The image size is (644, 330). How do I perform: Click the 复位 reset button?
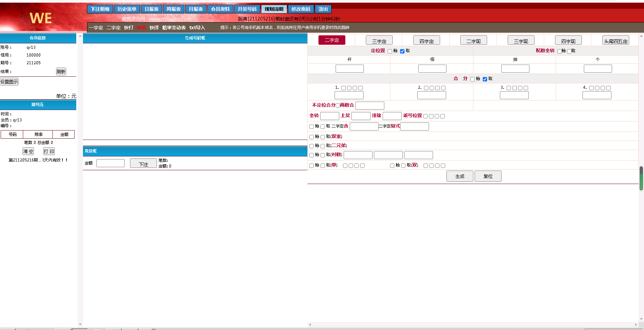(488, 176)
